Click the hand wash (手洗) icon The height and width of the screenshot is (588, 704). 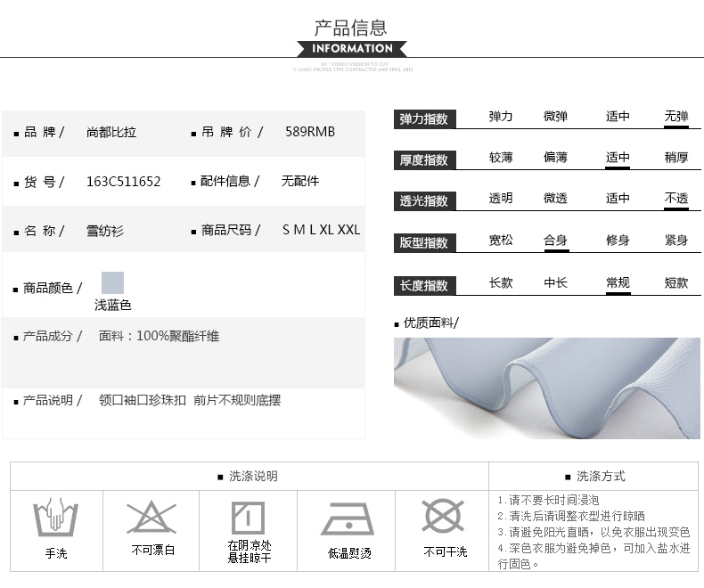(x=55, y=517)
